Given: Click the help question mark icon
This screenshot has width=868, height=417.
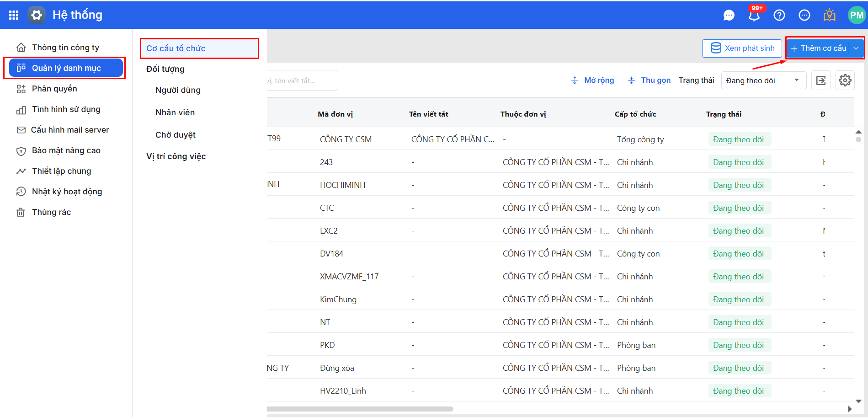Looking at the screenshot, I should [779, 16].
